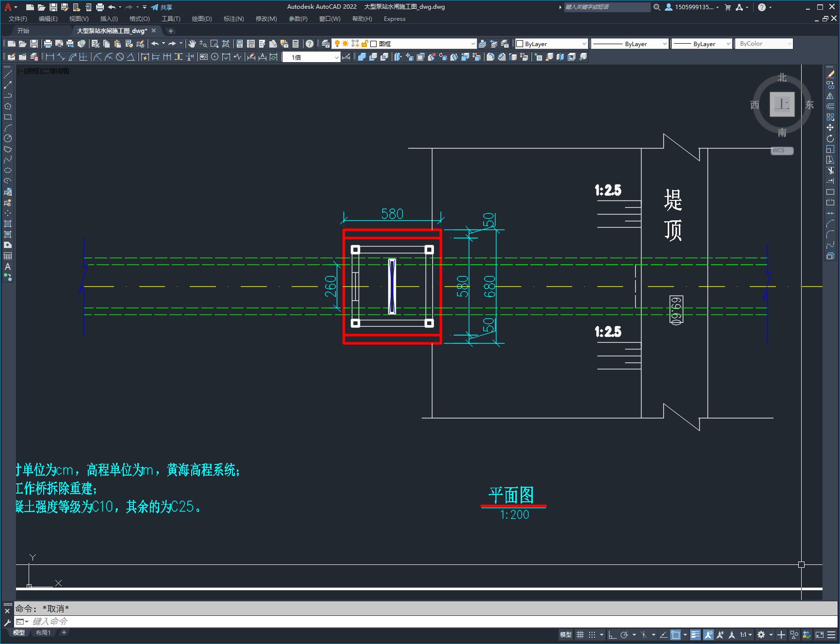Select the Erase tool in the modify toolbar
Viewport: 840px width, 644px height.
830,74
